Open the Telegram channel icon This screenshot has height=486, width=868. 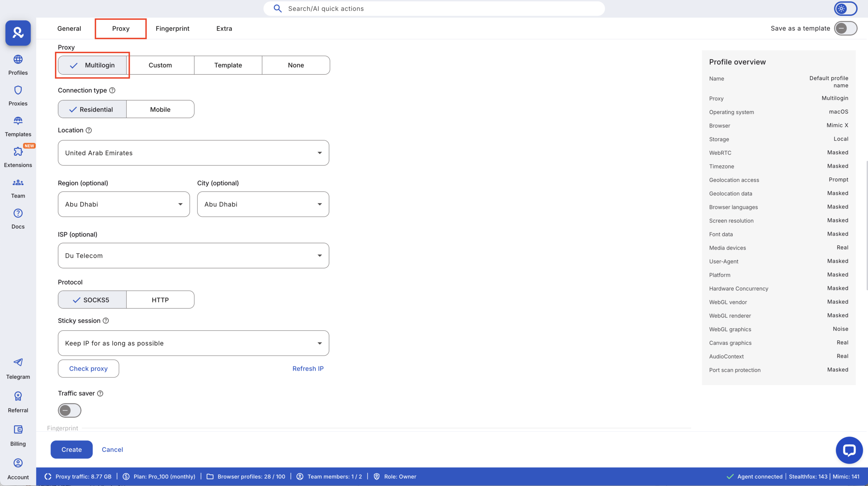18,362
